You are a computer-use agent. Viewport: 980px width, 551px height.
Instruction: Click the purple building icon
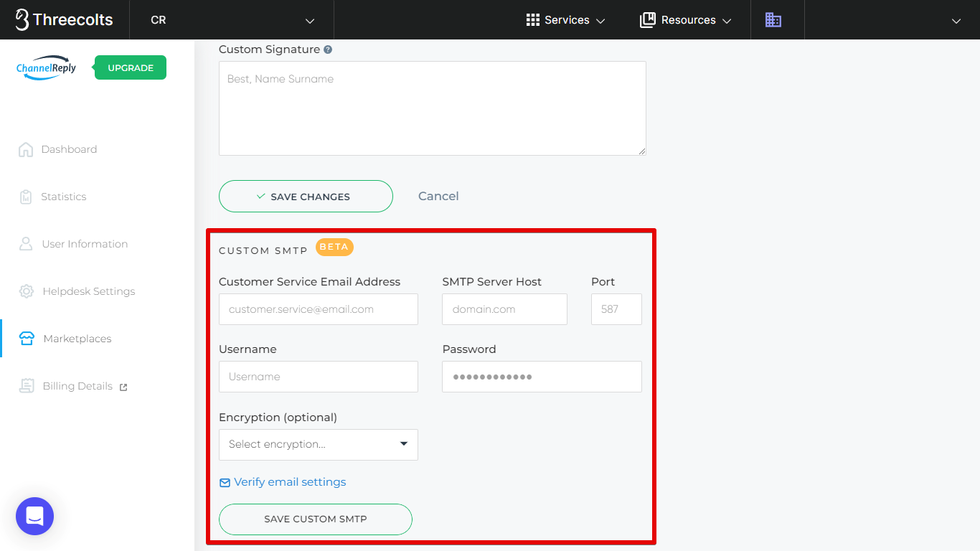click(773, 20)
